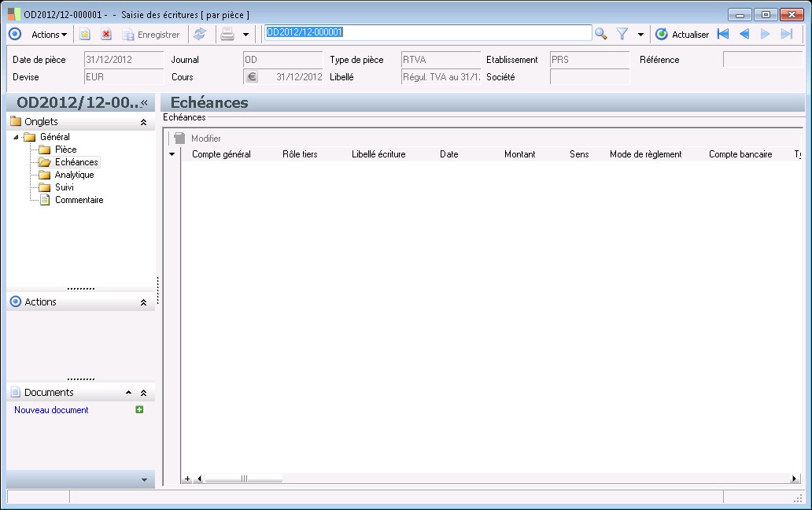The height and width of the screenshot is (510, 812).
Task: Click the green add document icon
Action: click(x=139, y=409)
